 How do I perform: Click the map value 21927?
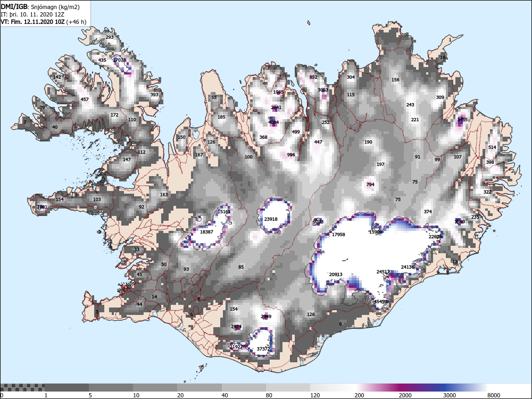236,347
